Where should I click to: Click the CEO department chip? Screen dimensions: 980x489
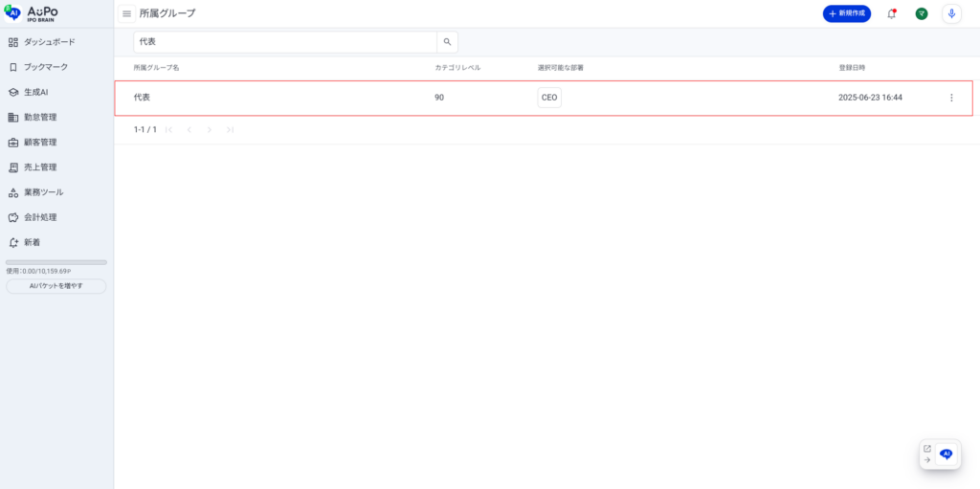tap(549, 98)
